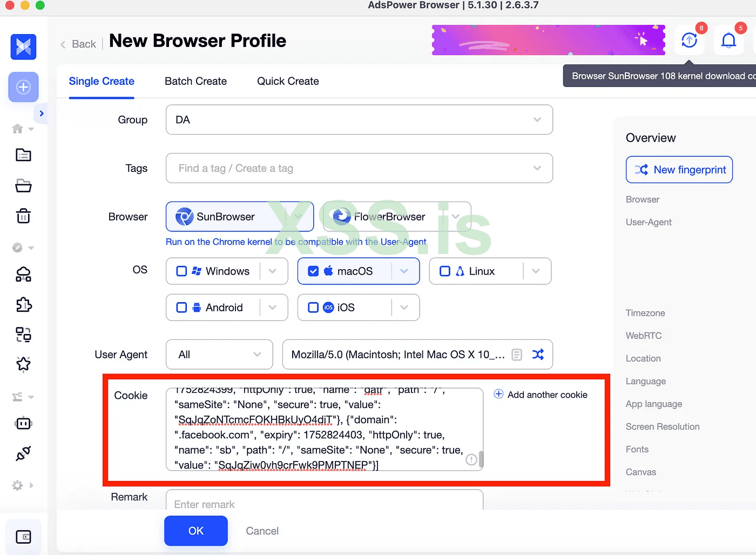Click the wallet icon at sidebar bottom
Viewport: 756px width, 555px height.
pyautogui.click(x=23, y=537)
